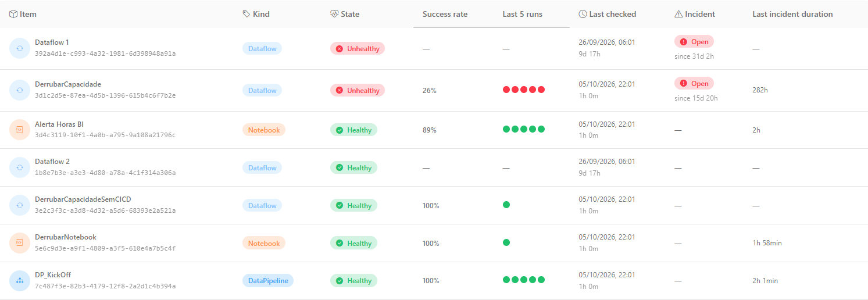
Task: Click the tag icon beside Kind header
Action: pos(247,14)
